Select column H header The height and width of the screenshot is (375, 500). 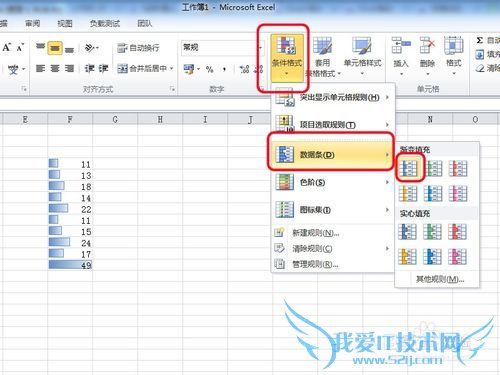click(160, 119)
